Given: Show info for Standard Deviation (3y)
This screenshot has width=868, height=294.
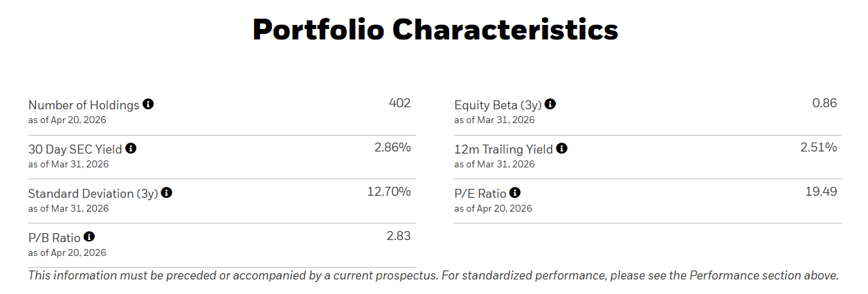Looking at the screenshot, I should (167, 193).
